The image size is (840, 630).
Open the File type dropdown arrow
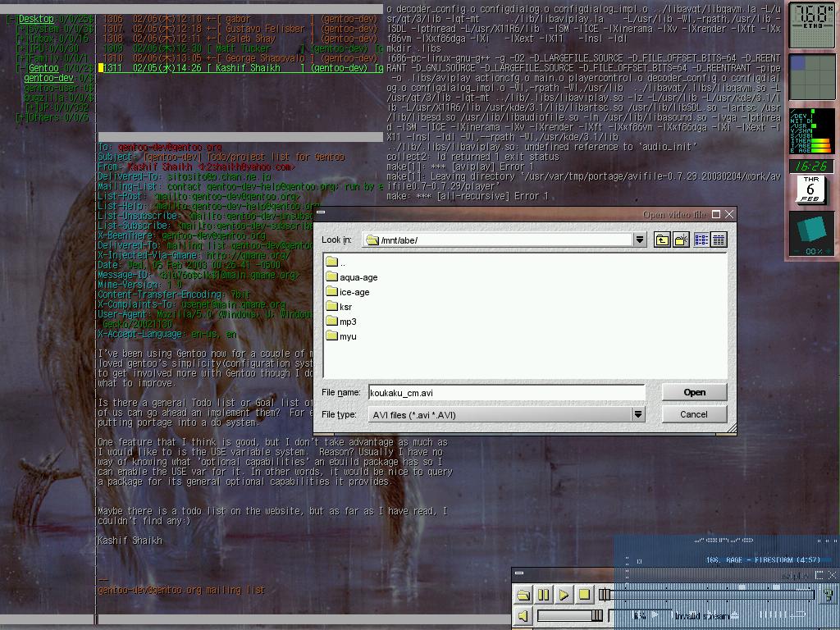point(637,414)
